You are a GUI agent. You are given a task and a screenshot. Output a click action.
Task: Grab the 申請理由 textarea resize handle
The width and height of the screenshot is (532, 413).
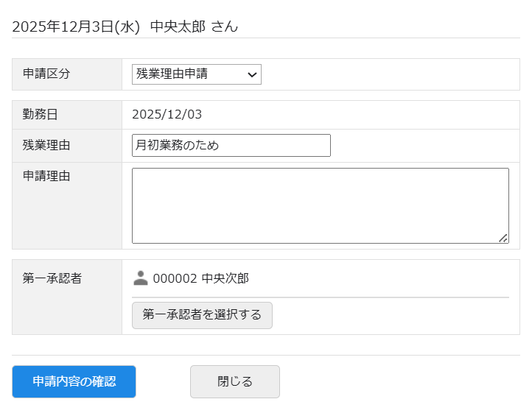[503, 238]
